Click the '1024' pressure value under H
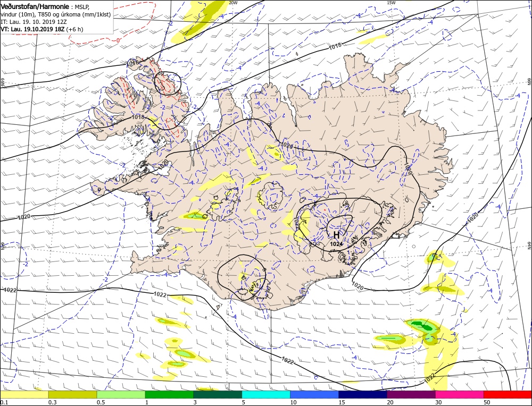 pyautogui.click(x=336, y=244)
